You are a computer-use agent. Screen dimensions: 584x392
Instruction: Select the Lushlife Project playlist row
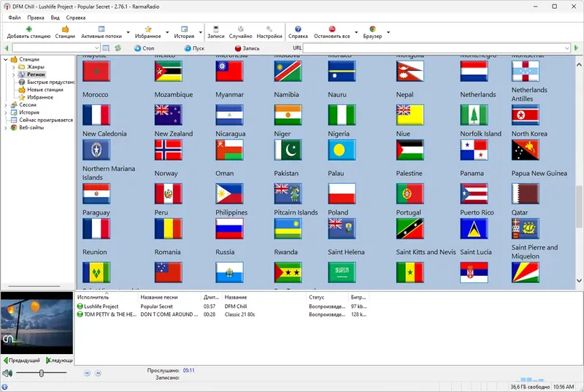pyautogui.click(x=222, y=307)
